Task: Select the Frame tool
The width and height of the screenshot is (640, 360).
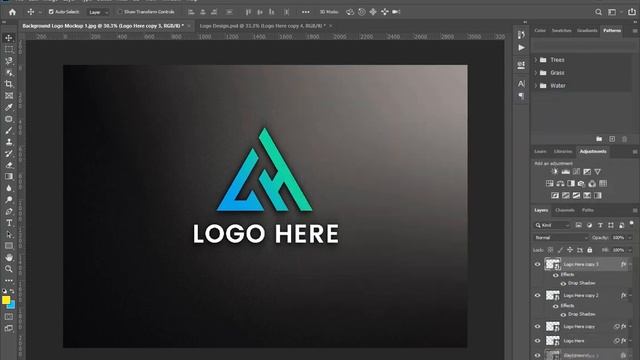Action: pyautogui.click(x=9, y=96)
